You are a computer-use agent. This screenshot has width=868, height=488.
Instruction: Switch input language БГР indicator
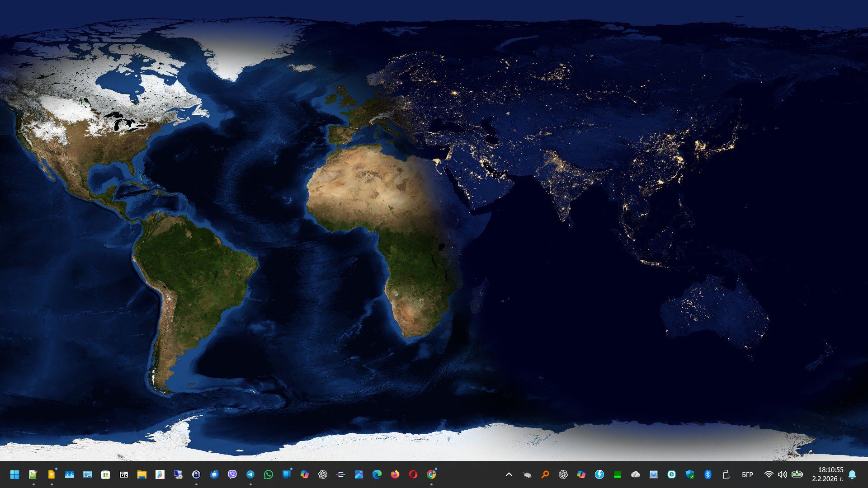tap(747, 474)
